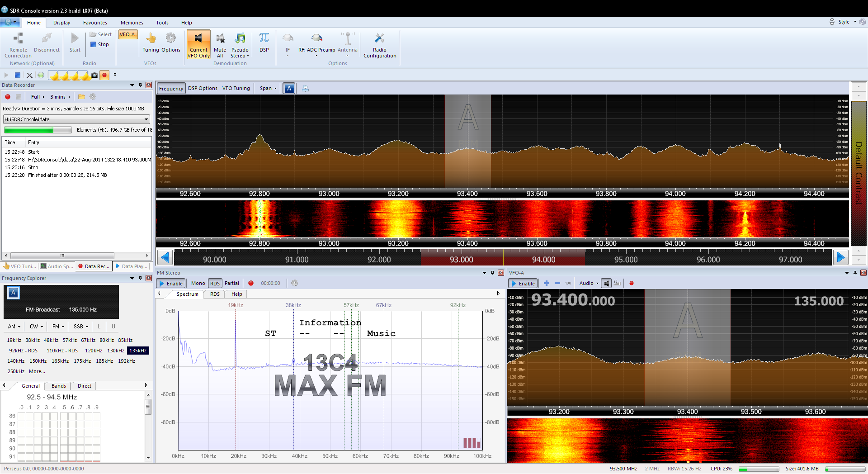Screen dimensions: 868x474
Task: Switch to DSP Options tab
Action: (203, 89)
